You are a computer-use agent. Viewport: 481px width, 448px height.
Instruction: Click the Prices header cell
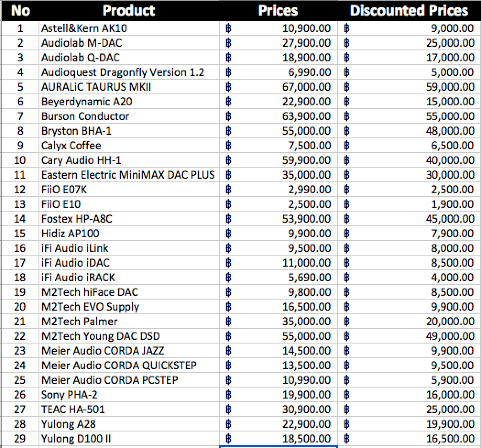coord(278,11)
